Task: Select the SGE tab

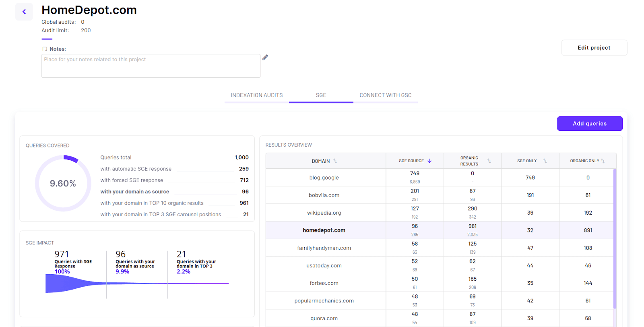Action: pos(321,95)
